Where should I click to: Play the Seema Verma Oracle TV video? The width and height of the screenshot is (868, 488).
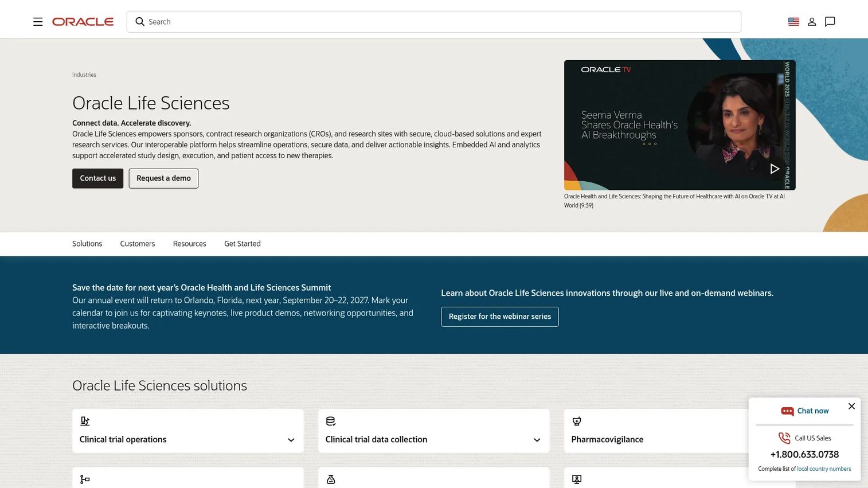click(775, 169)
